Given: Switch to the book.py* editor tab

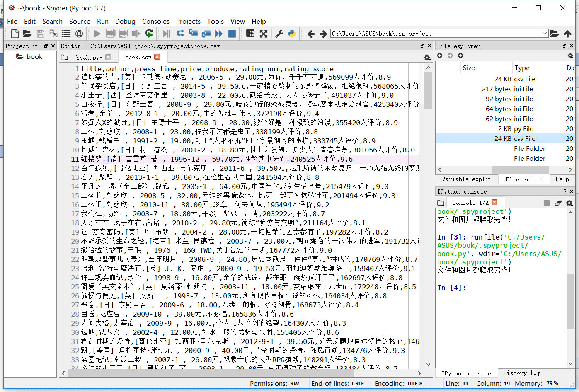Looking at the screenshot, I should click(x=89, y=57).
